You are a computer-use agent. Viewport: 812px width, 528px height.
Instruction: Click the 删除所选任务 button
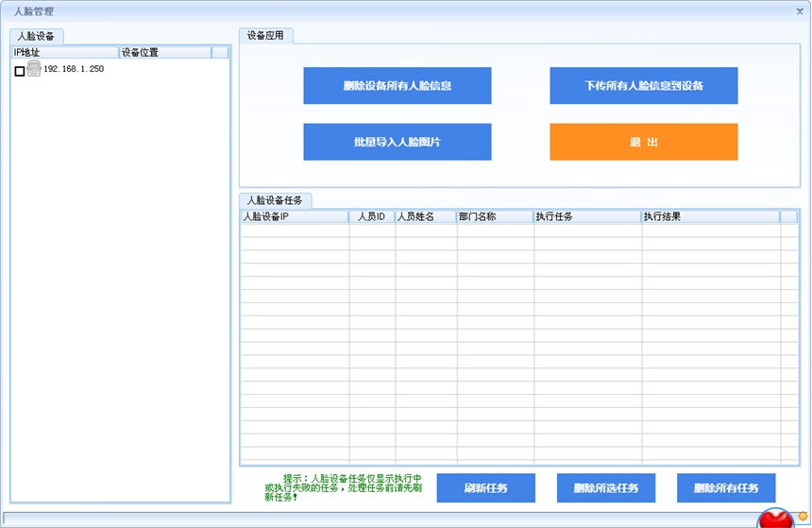tap(605, 488)
